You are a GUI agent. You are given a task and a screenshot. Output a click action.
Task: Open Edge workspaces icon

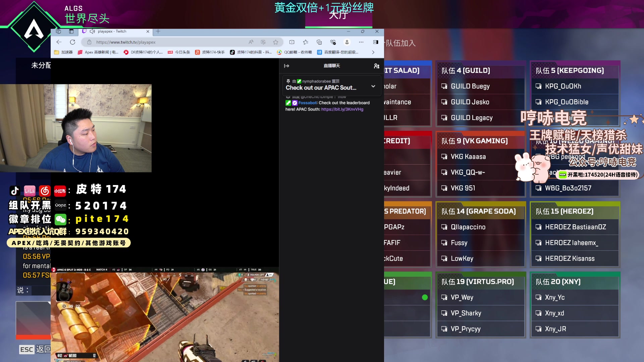(x=58, y=31)
